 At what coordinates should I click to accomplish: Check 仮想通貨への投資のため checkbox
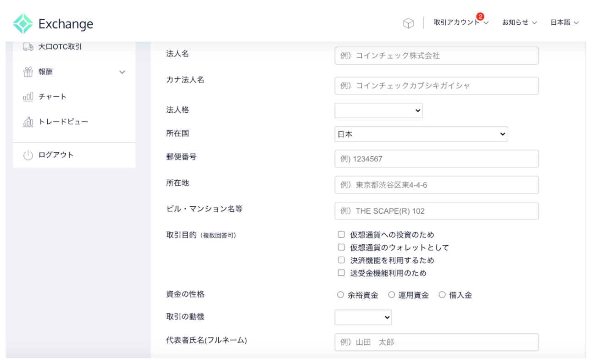click(x=341, y=234)
